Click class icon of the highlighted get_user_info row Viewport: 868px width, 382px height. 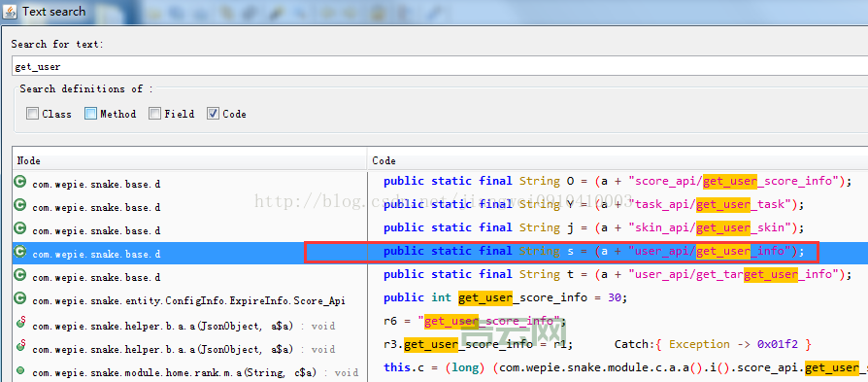[20, 252]
